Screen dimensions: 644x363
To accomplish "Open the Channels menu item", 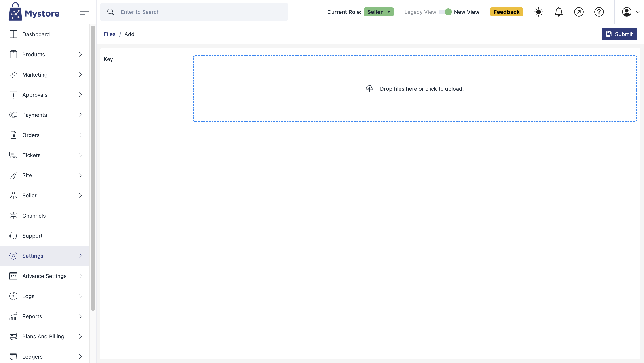I will [45, 215].
